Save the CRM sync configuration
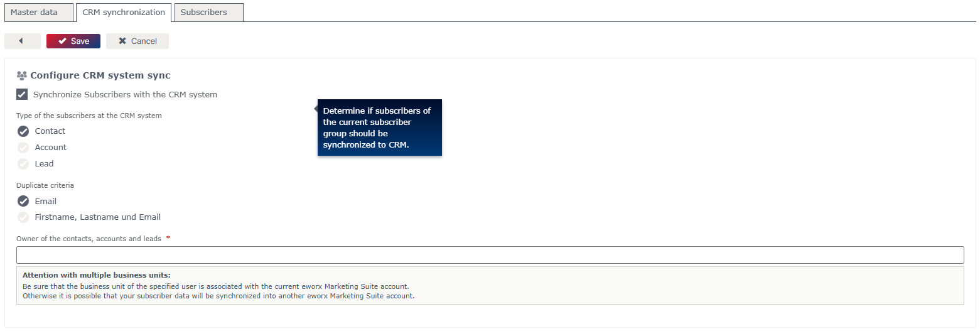This screenshot has height=331, width=980. [x=73, y=41]
